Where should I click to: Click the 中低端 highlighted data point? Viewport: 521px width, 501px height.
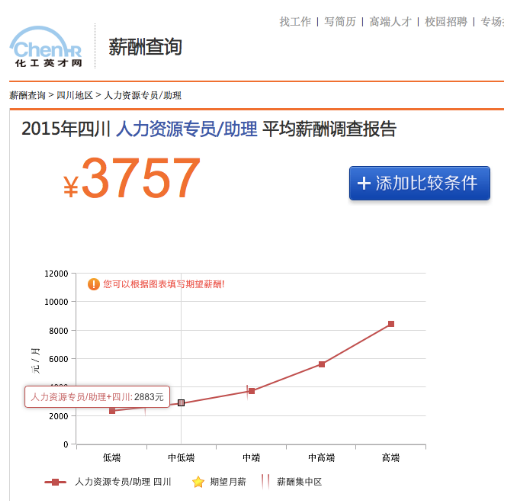click(181, 403)
